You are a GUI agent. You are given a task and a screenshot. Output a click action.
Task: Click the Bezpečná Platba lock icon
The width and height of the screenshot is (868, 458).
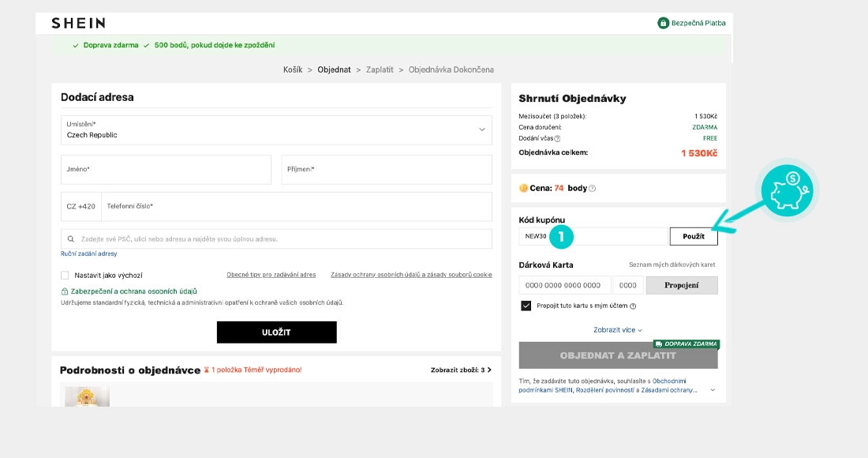(x=663, y=23)
